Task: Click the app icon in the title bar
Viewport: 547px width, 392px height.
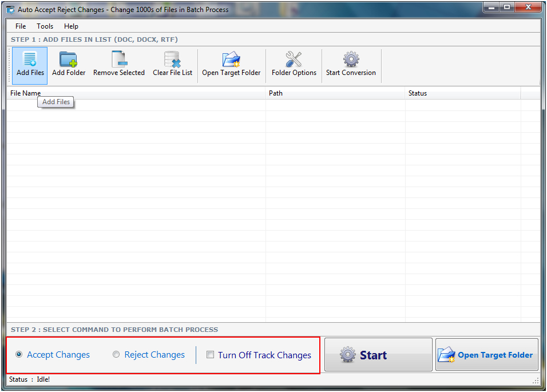Action: [x=10, y=10]
